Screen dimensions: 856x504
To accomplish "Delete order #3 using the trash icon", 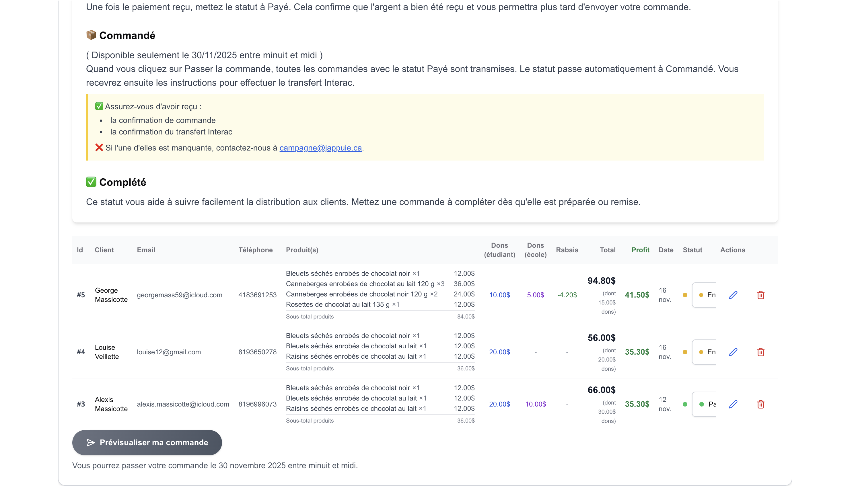I will (x=761, y=404).
